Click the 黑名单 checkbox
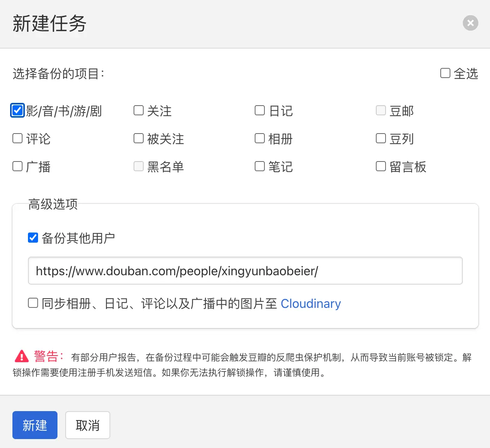490x448 pixels. point(139,167)
